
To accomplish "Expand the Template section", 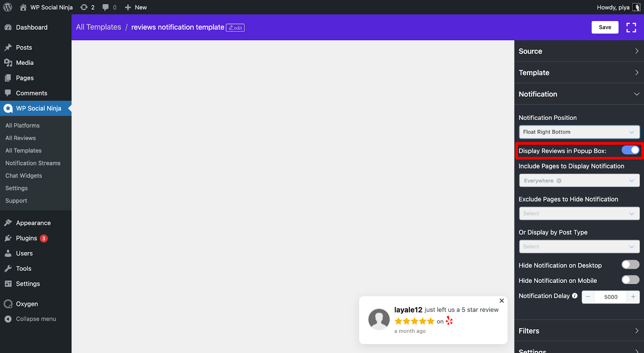I will pyautogui.click(x=579, y=72).
